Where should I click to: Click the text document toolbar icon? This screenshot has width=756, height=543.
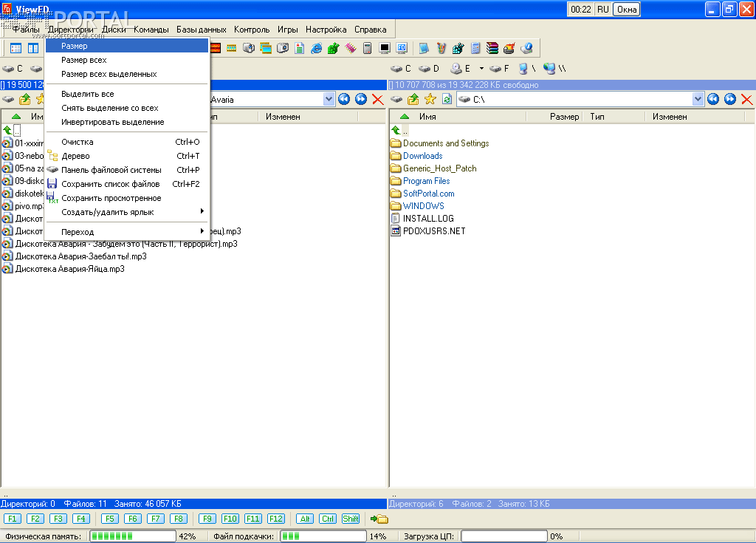(x=300, y=48)
